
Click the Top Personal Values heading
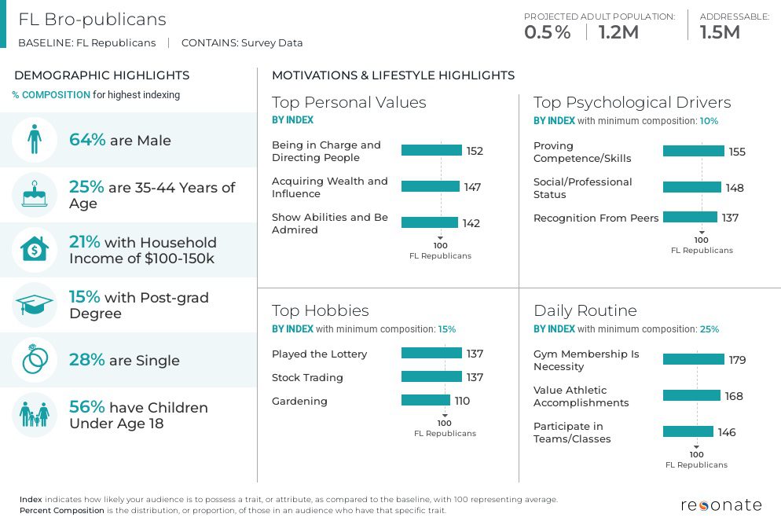click(349, 102)
